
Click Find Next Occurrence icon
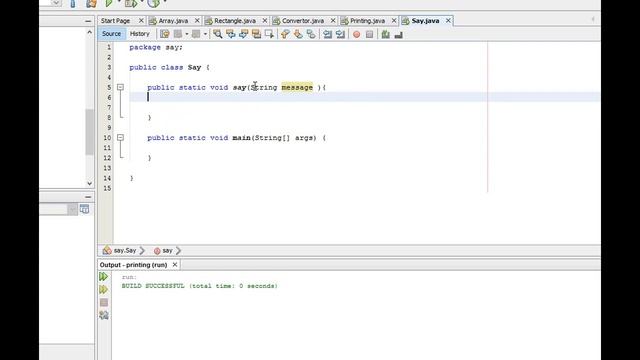pyautogui.click(x=244, y=34)
